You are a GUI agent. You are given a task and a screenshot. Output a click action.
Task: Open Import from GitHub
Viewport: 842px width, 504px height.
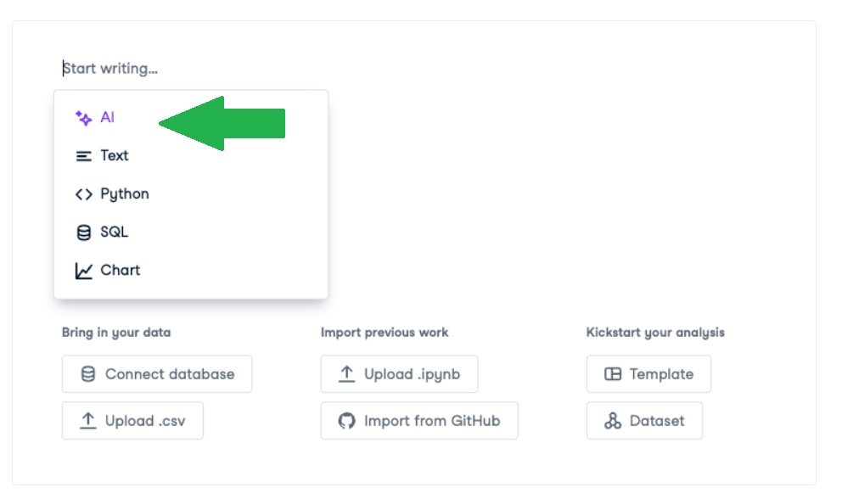pos(419,421)
